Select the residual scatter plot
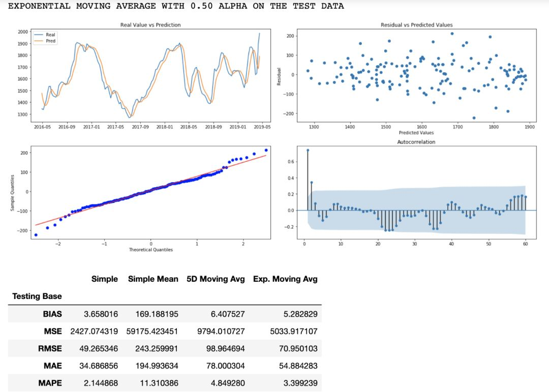This screenshot has height=392, width=549. [417, 75]
